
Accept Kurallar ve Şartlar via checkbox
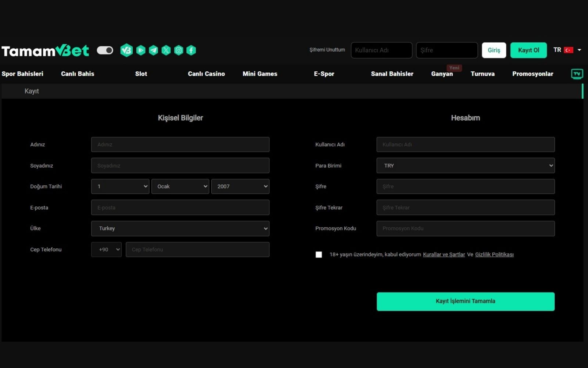[319, 254]
